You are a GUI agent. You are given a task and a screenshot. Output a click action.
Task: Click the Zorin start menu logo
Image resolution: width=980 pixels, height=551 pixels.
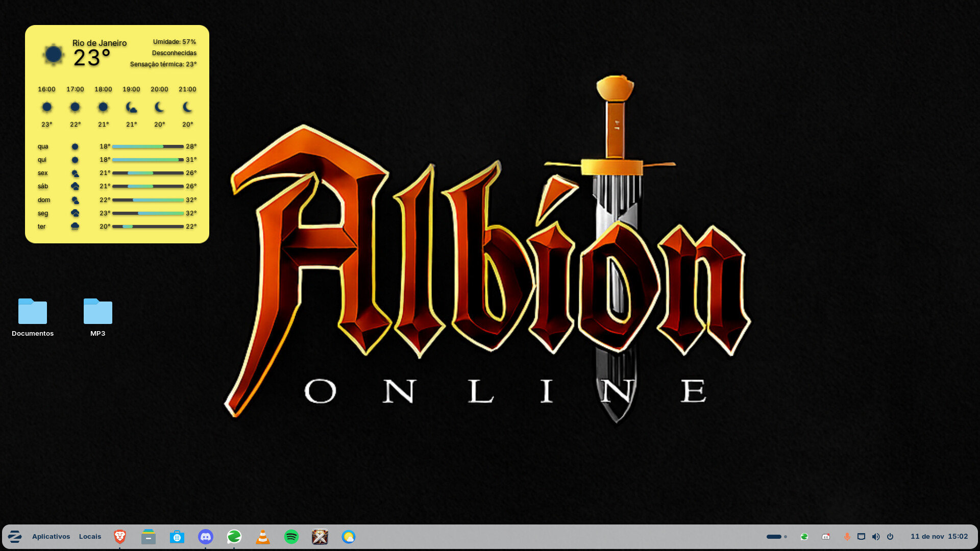[15, 537]
